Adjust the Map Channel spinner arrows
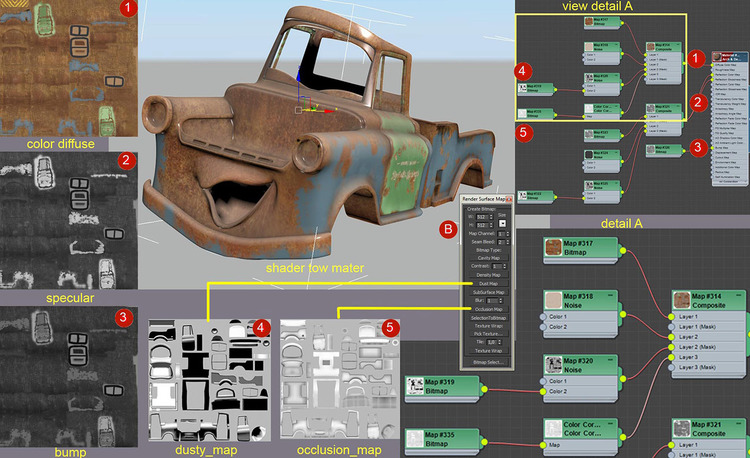Viewport: 750px width, 458px height. pyautogui.click(x=508, y=234)
